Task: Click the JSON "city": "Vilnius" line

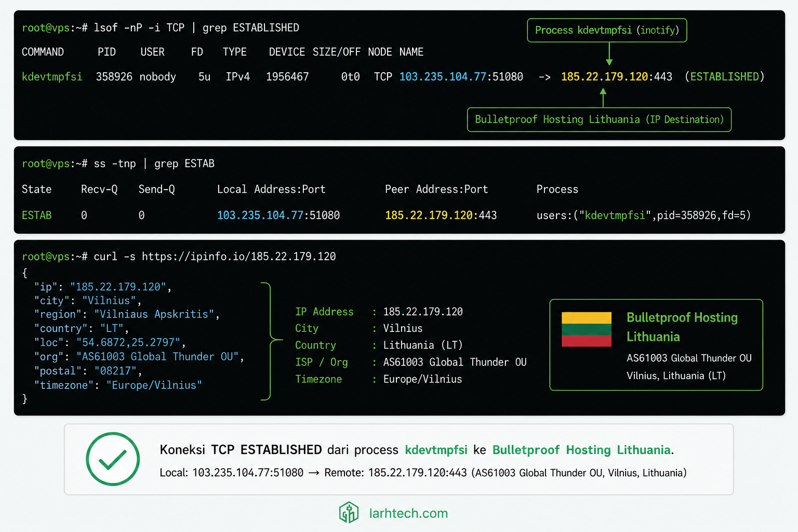Action: point(88,301)
